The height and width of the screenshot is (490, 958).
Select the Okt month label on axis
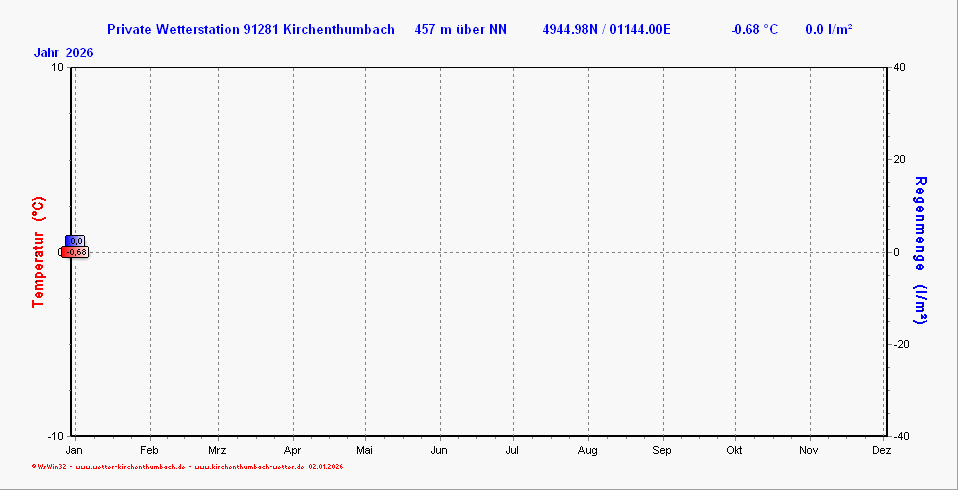[734, 451]
